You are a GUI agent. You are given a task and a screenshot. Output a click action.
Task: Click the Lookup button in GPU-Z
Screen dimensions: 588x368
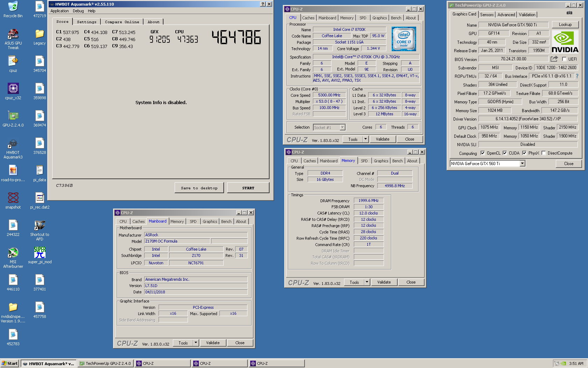(565, 25)
